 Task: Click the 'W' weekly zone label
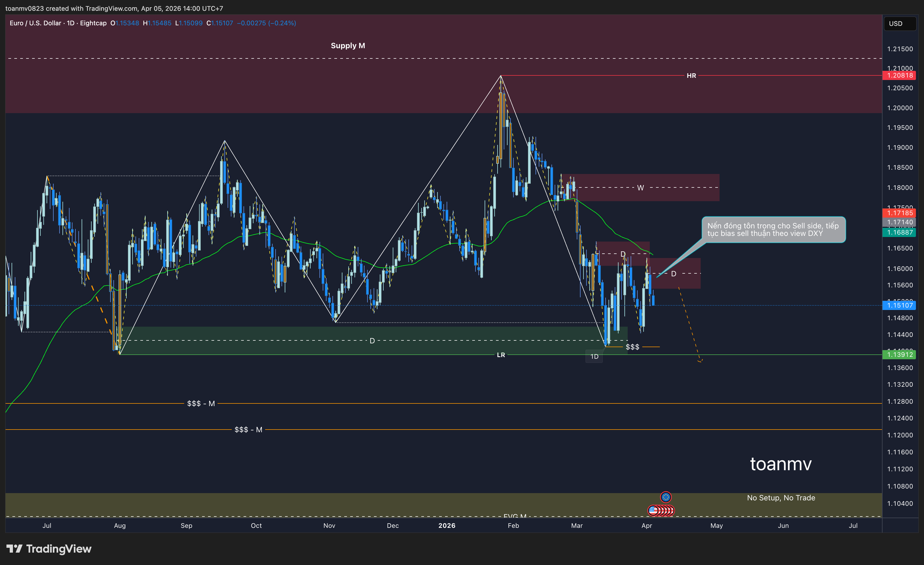641,188
